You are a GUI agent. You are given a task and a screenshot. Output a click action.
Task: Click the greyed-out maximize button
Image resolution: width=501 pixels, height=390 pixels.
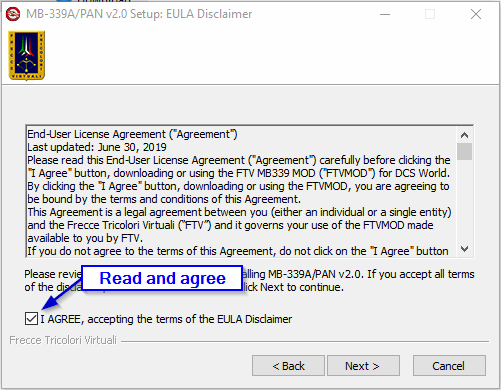click(x=430, y=14)
